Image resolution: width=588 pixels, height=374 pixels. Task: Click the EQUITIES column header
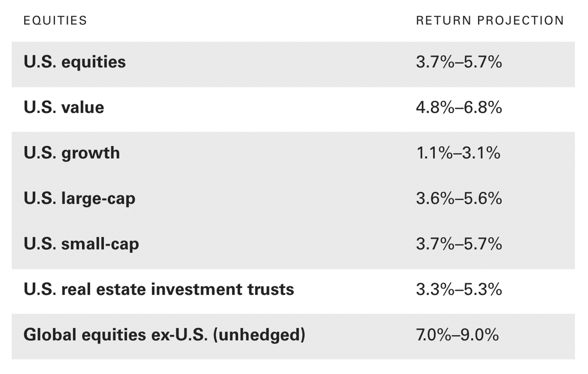click(x=55, y=21)
